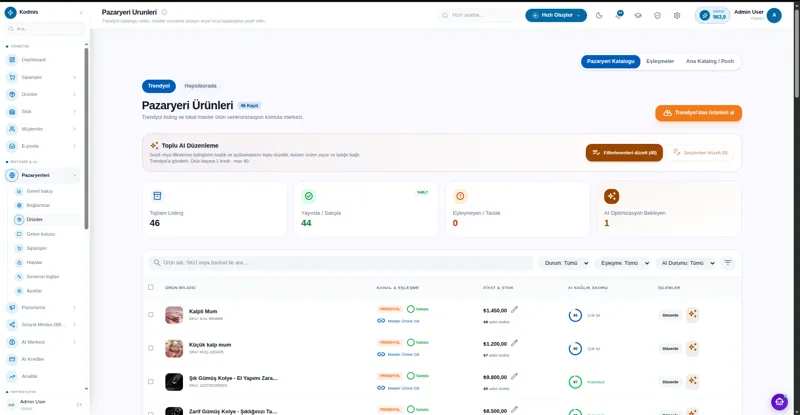Click the info icon next to the page title

(164, 12)
